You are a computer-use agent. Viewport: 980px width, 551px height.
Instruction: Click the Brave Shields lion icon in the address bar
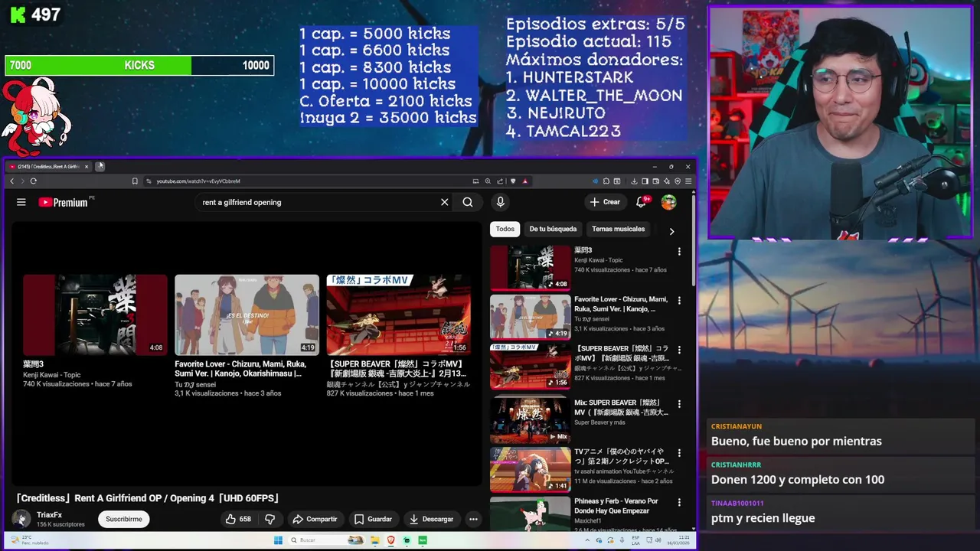[514, 181]
